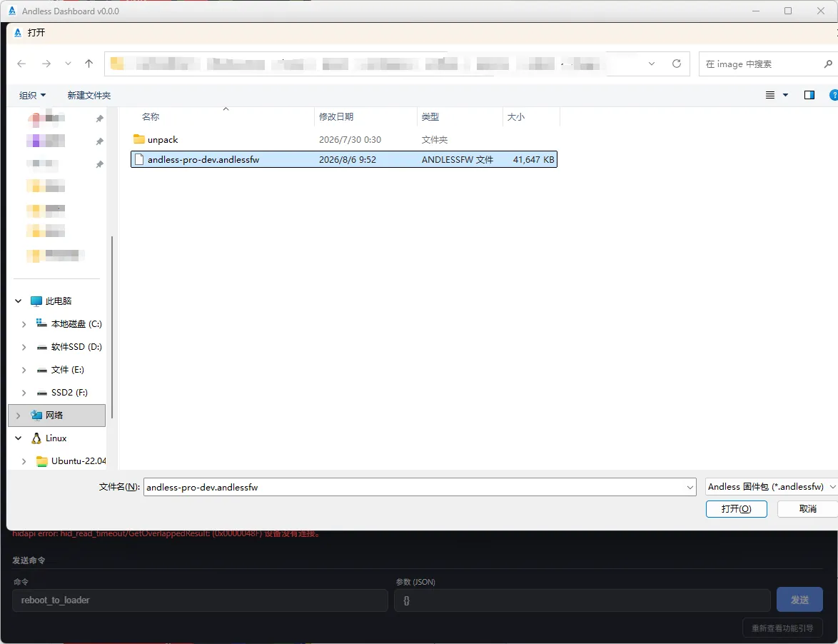Expand SSD2 (F:) drive node
The width and height of the screenshot is (838, 644).
pyautogui.click(x=24, y=393)
